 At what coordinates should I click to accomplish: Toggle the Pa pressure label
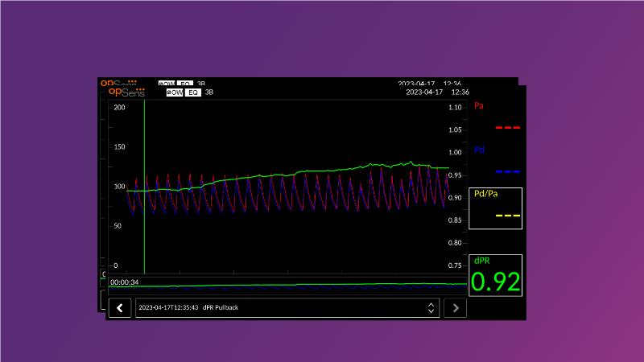coord(479,105)
